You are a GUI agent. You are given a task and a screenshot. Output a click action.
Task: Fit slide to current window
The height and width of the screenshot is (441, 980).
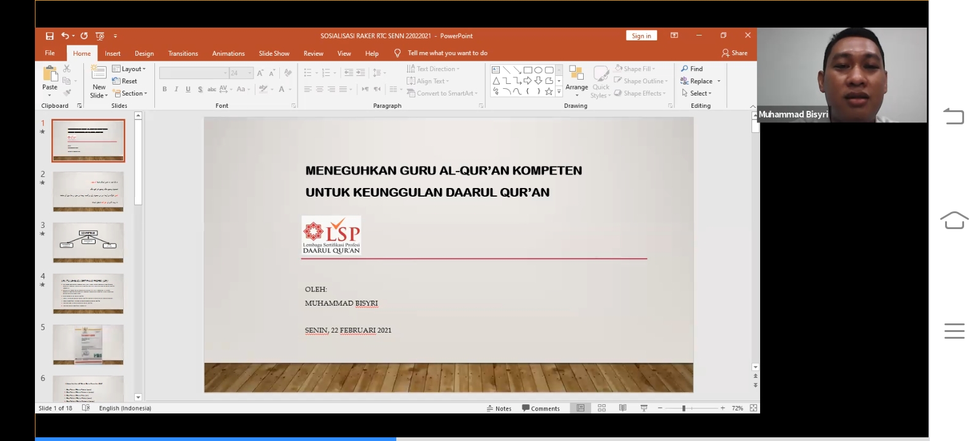coord(753,408)
